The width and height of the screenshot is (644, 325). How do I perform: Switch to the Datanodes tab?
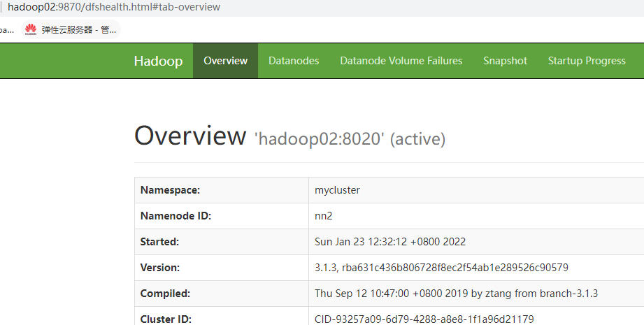(294, 61)
